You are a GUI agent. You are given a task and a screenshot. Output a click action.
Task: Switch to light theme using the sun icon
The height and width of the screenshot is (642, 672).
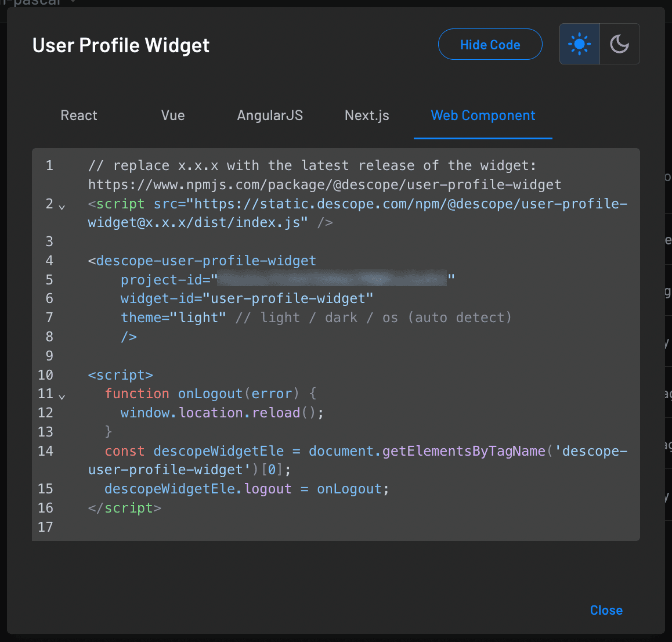click(x=579, y=44)
